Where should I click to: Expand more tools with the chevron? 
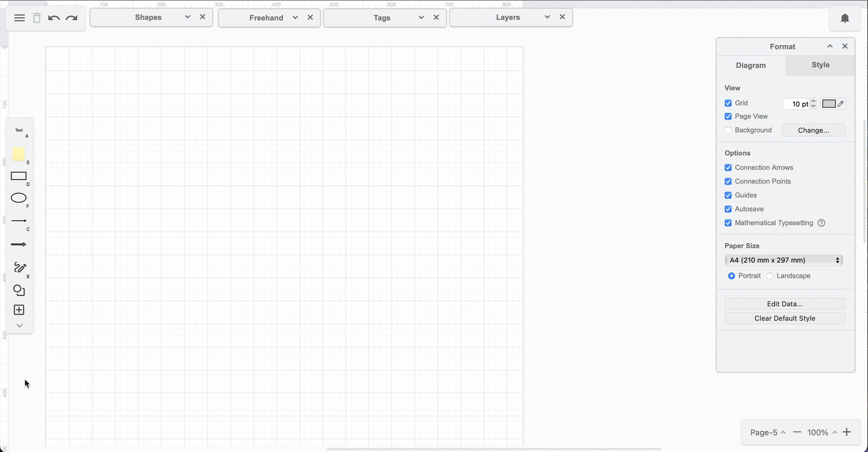(x=19, y=325)
